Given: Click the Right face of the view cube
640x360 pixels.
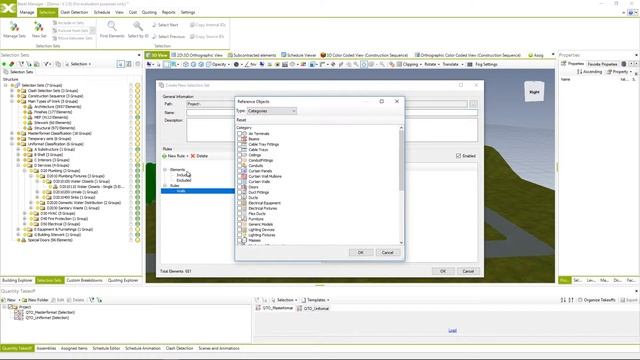Looking at the screenshot, I should point(534,92).
